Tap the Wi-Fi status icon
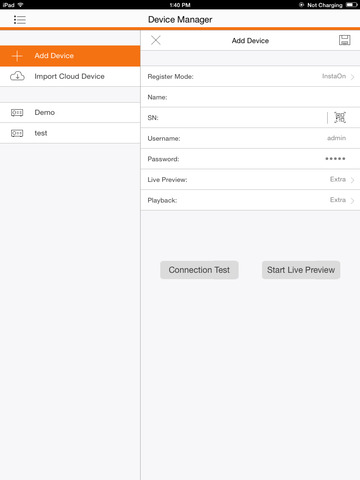Screen dimensions: 360x480 20,5
